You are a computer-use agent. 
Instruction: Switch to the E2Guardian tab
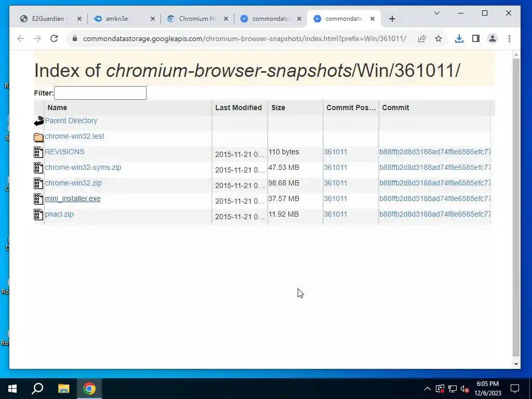click(50, 19)
